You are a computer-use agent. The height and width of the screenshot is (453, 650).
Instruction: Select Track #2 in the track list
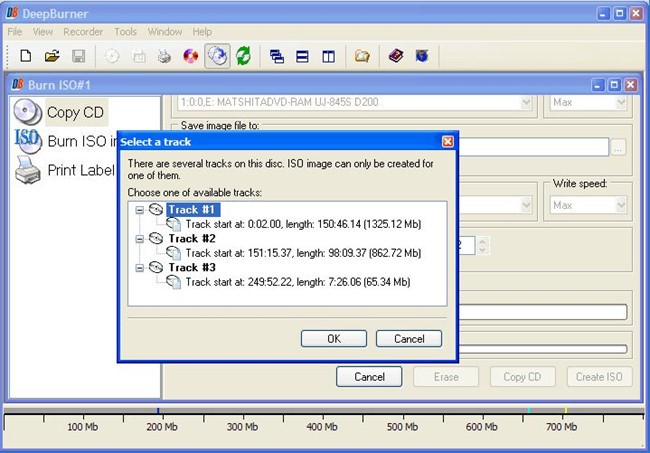pos(191,239)
